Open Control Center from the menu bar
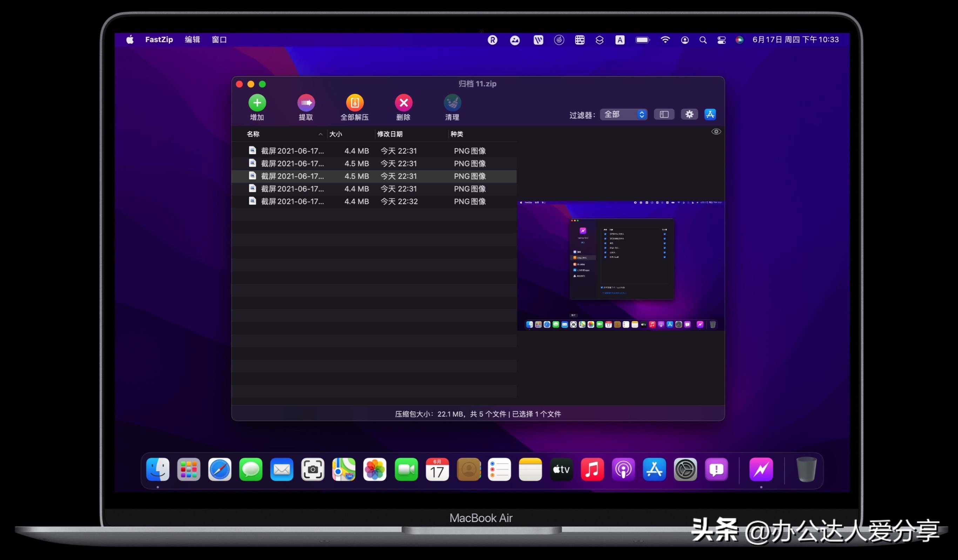The width and height of the screenshot is (958, 560). click(721, 40)
